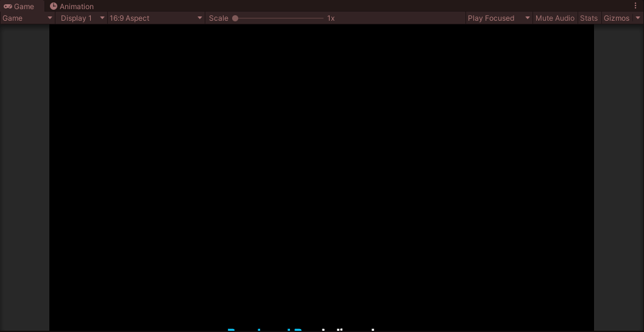Open the Game view mode dropdown
This screenshot has width=644, height=332.
pos(27,18)
